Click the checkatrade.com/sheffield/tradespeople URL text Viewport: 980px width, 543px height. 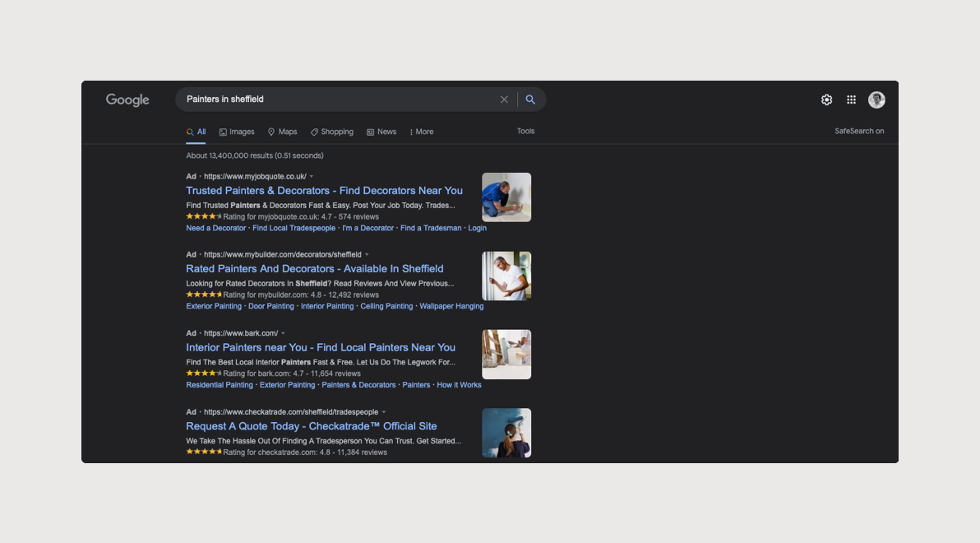point(290,412)
